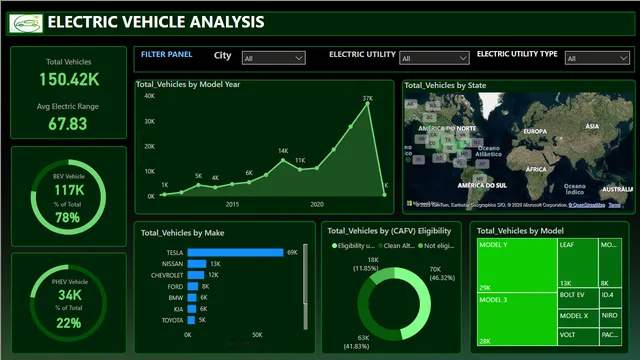Open the OpenStreetMap link on map

[x=587, y=205]
